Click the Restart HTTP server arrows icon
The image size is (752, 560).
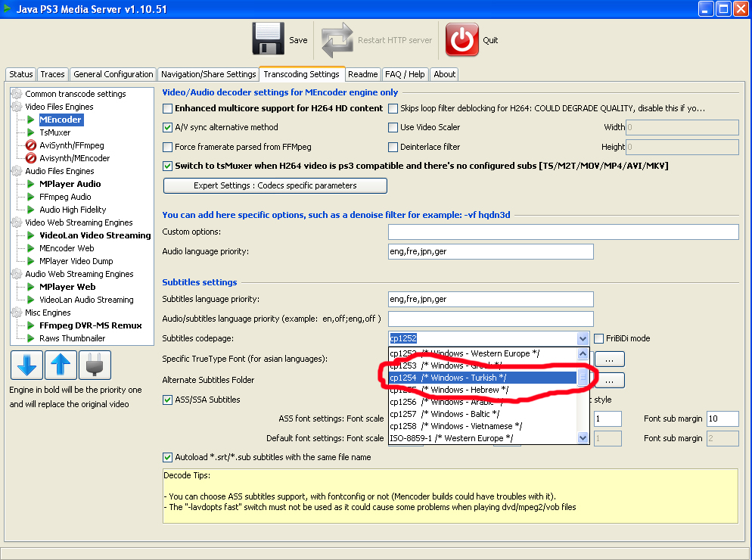coord(337,40)
